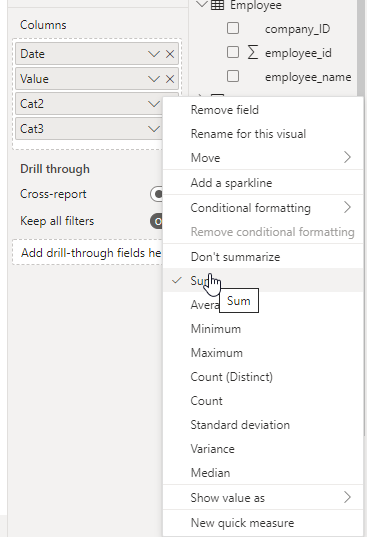Open the Date field dropdown chevron

pos(154,54)
